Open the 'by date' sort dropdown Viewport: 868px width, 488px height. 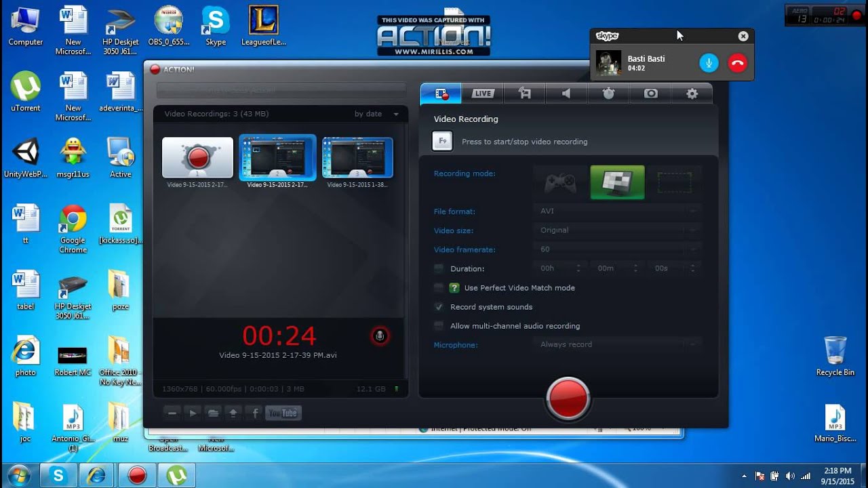coord(376,114)
